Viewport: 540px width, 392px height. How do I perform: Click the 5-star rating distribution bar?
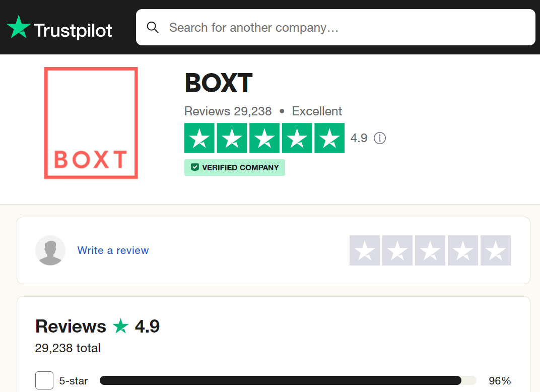point(288,380)
